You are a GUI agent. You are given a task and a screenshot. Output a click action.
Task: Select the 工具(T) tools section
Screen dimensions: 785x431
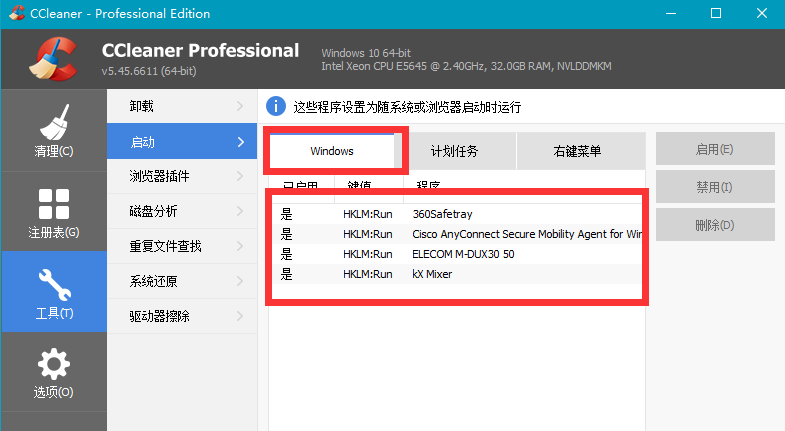pyautogui.click(x=54, y=292)
